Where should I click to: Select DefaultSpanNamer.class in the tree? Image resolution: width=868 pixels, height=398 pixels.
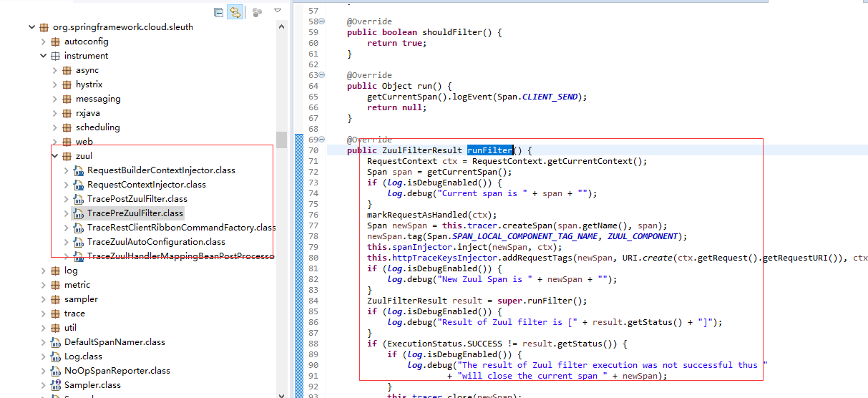tap(114, 342)
